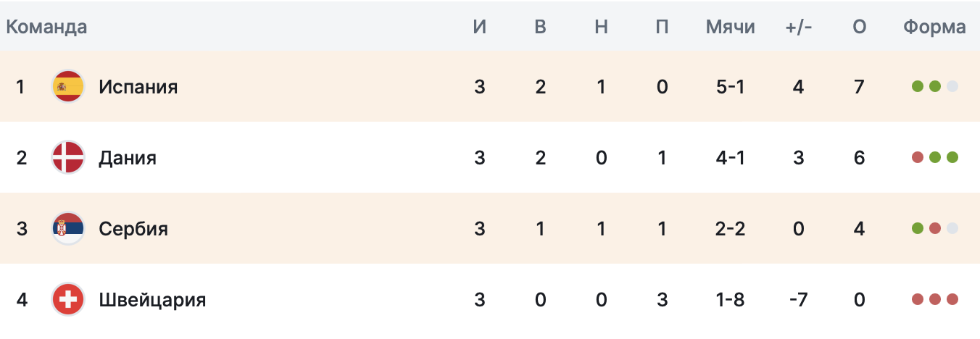Click the Serbia flag icon
This screenshot has width=980, height=339.
69,229
